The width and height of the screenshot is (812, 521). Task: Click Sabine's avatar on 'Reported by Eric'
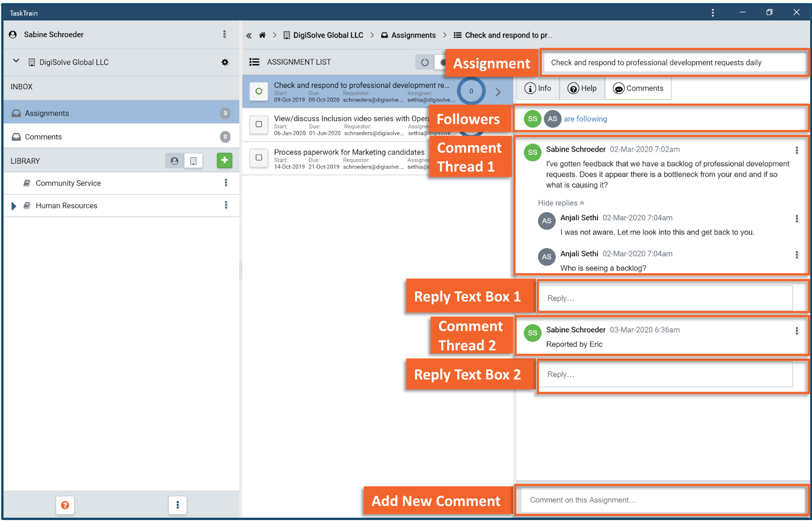coord(532,333)
